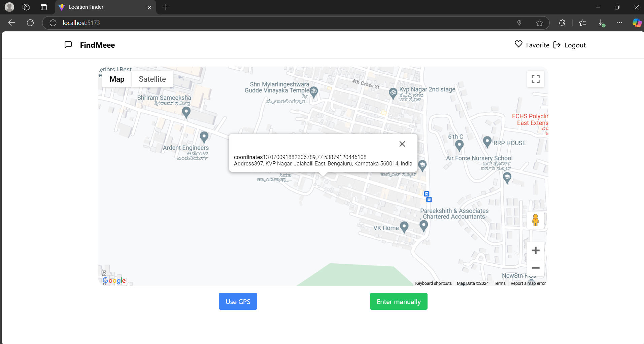Viewport: 644px width, 344px height.
Task: Click the location permission icon in address bar
Action: 519,23
